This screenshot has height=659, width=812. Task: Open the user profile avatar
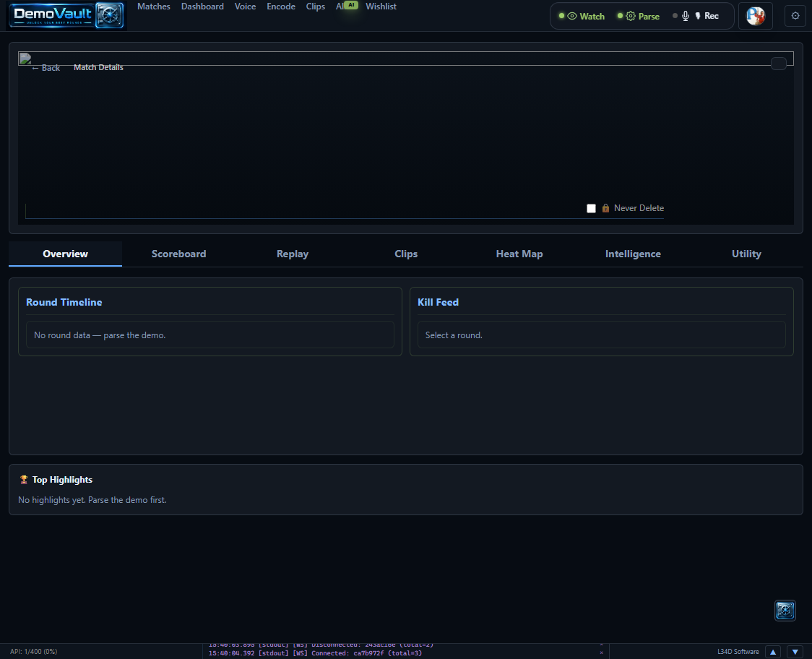pos(755,16)
